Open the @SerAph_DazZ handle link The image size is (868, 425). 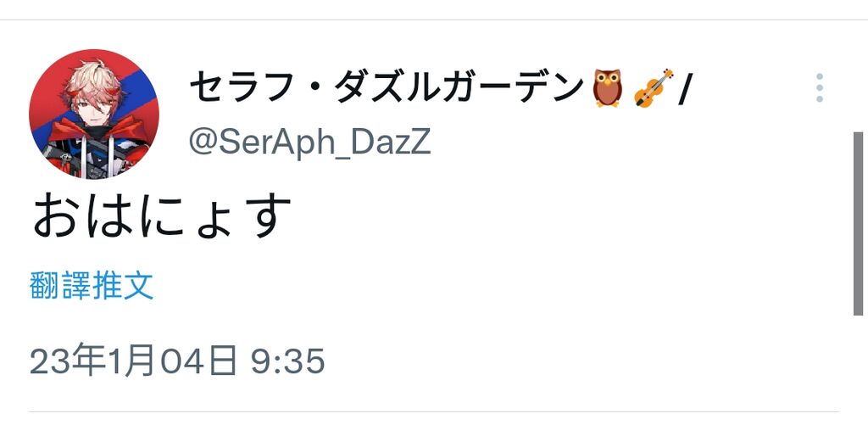coord(309,143)
